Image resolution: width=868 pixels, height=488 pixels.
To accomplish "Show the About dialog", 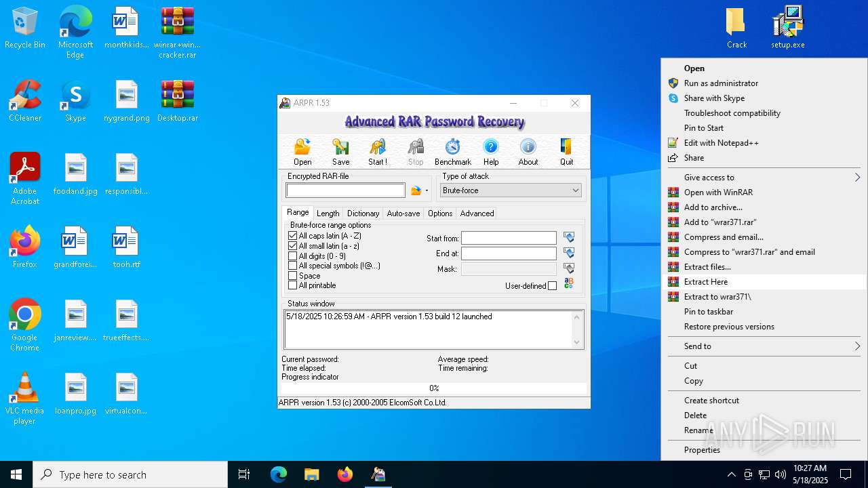I will (528, 152).
